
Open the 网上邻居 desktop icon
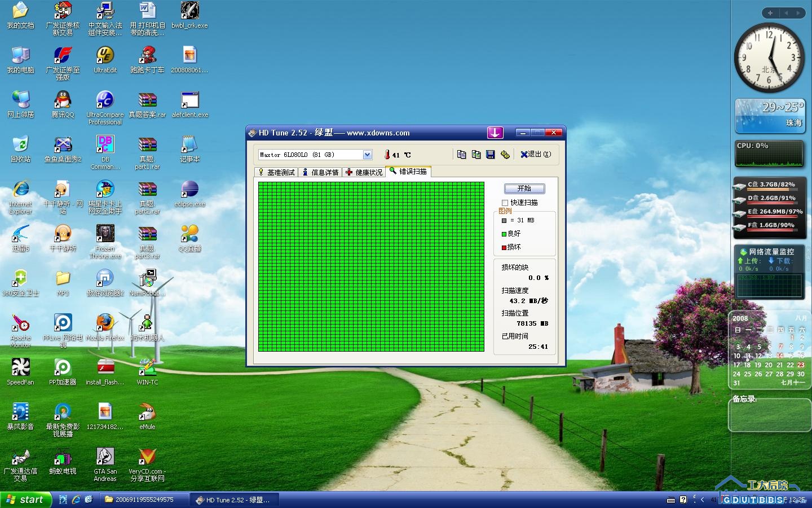click(x=20, y=104)
